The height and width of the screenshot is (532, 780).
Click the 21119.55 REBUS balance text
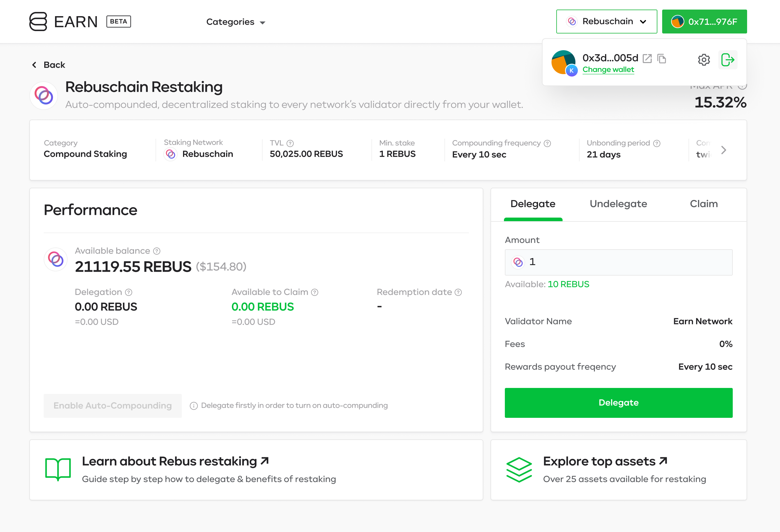(x=133, y=267)
